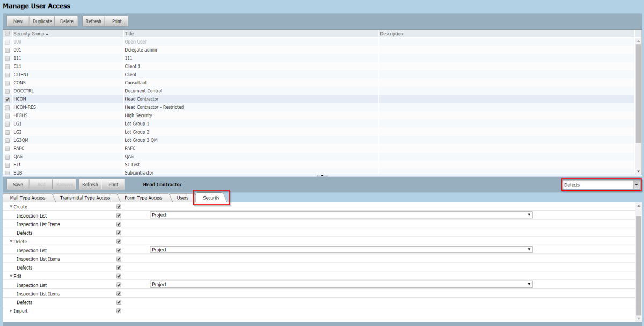
Task: Toggle the Edit group checkbox
Action: [119, 276]
